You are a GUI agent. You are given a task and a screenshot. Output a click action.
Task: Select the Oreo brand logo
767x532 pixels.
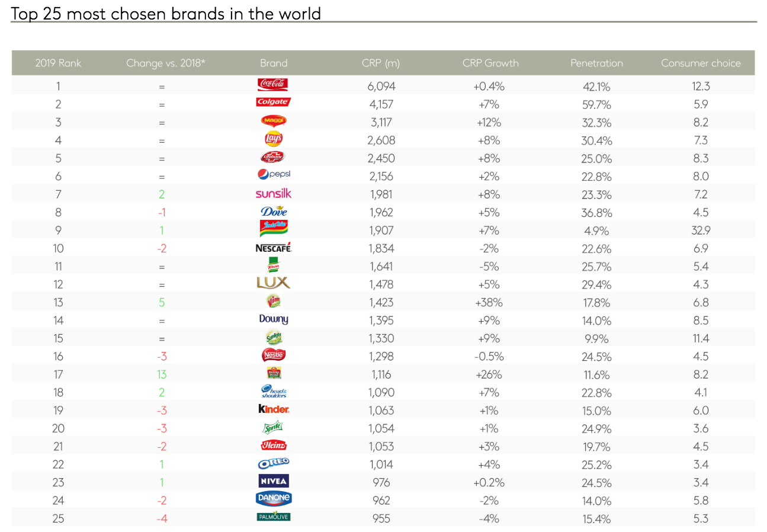click(x=274, y=463)
